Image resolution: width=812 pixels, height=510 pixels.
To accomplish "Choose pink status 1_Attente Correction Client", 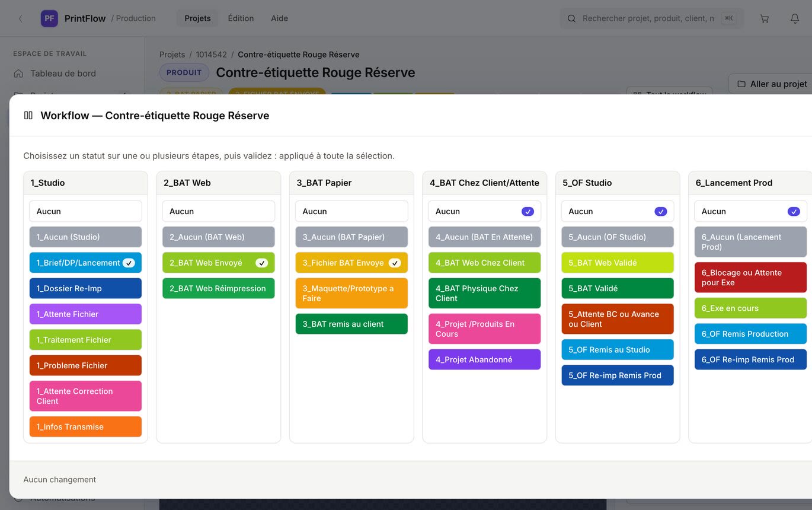I will (85, 396).
